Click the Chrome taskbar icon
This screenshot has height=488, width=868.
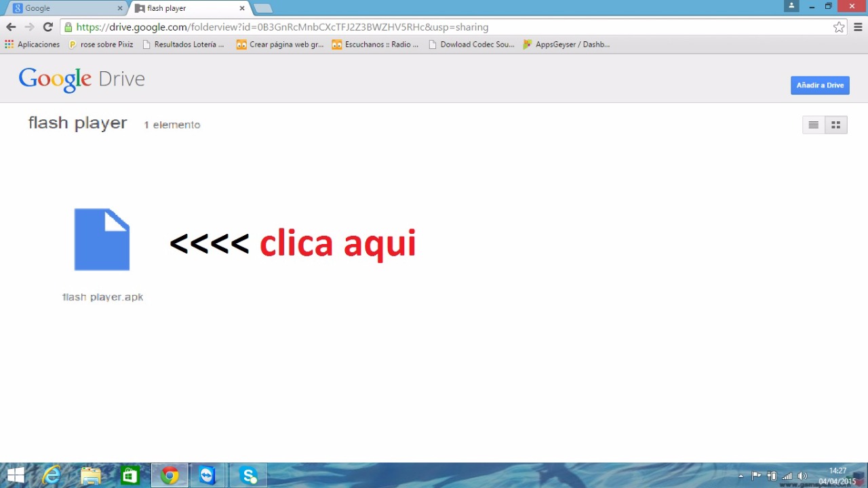(170, 475)
